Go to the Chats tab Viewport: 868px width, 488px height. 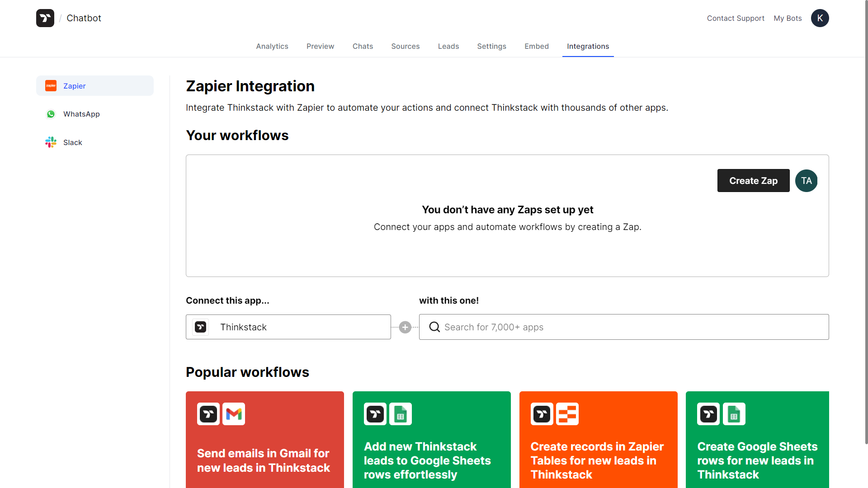363,46
